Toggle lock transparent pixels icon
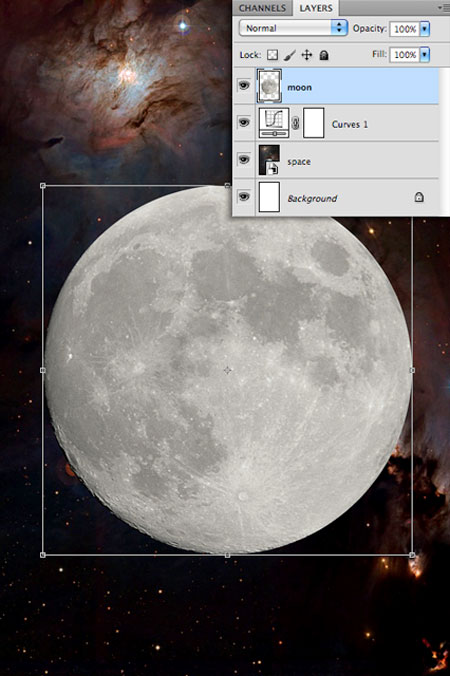Screen dimensions: 450x676 click(272, 55)
